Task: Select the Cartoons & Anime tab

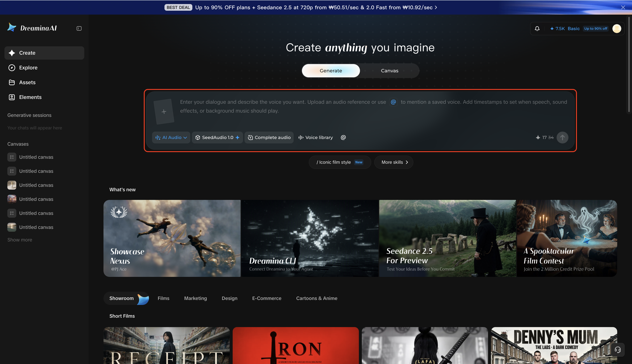Action: (x=317, y=298)
